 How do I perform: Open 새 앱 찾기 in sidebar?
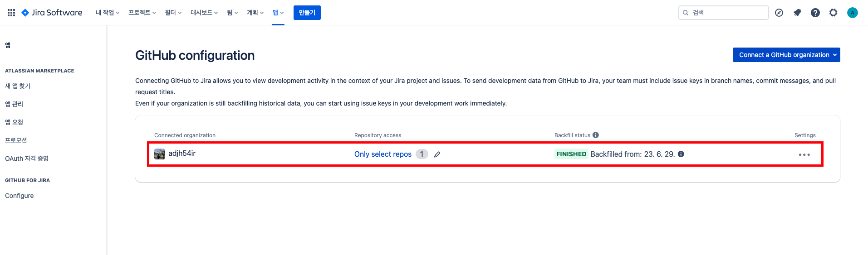tap(18, 86)
